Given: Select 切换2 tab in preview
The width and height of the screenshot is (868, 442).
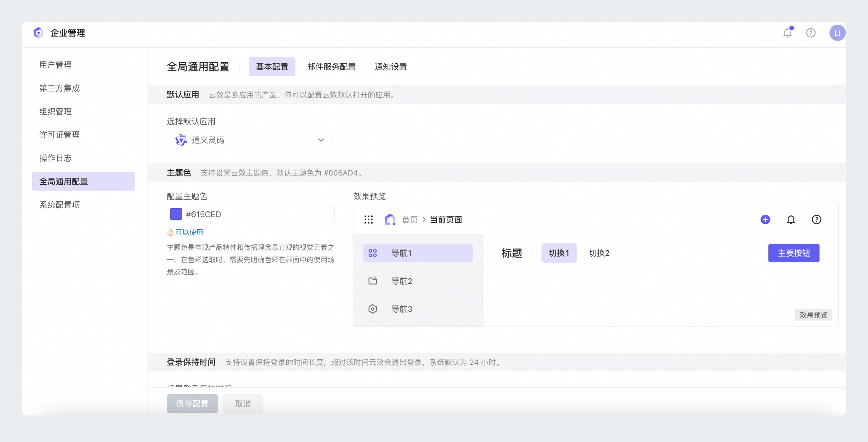Looking at the screenshot, I should pyautogui.click(x=599, y=253).
